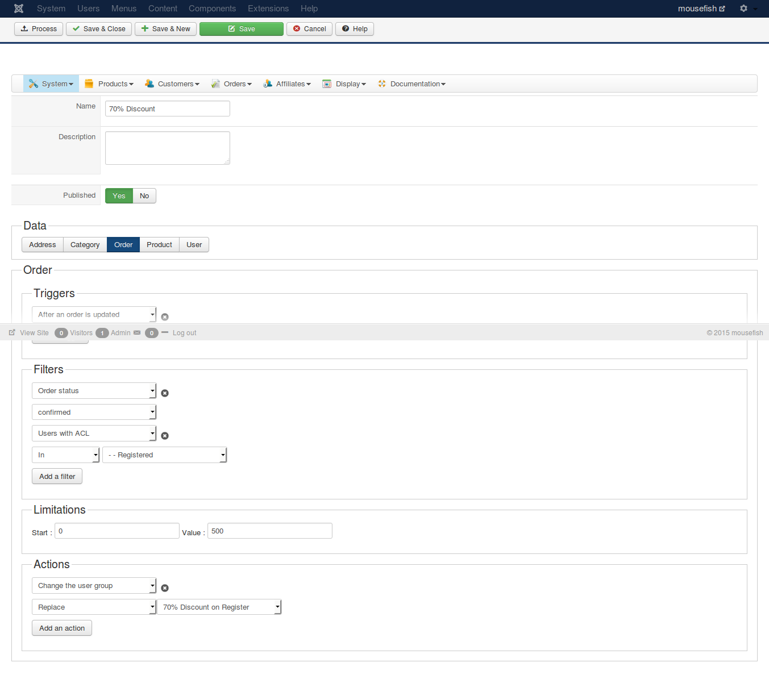Switch to the User data tab

194,245
